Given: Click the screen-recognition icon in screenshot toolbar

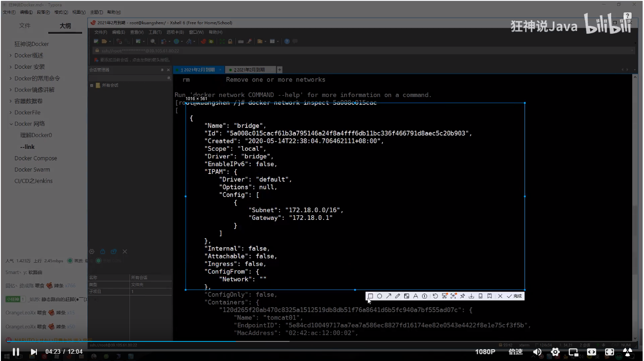Looking at the screenshot, I should tap(453, 296).
